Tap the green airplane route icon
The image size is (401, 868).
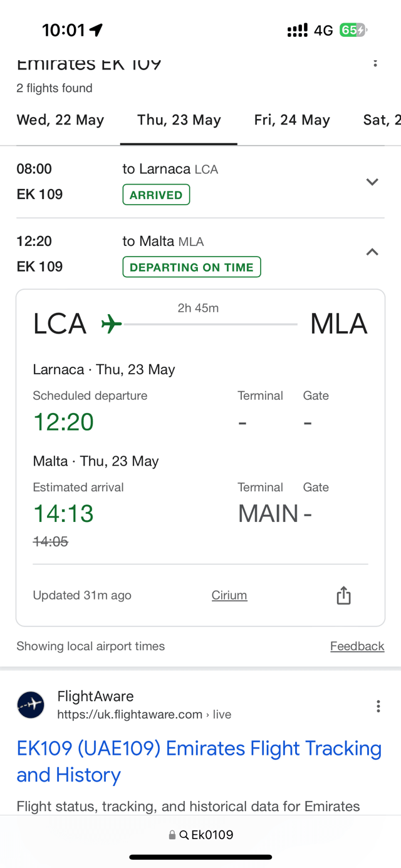coord(112,324)
